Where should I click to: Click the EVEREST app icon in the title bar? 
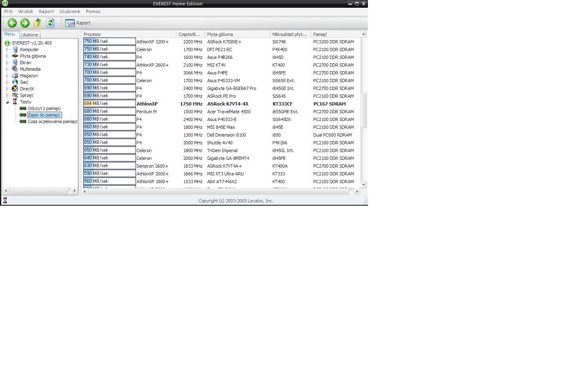point(5,3)
